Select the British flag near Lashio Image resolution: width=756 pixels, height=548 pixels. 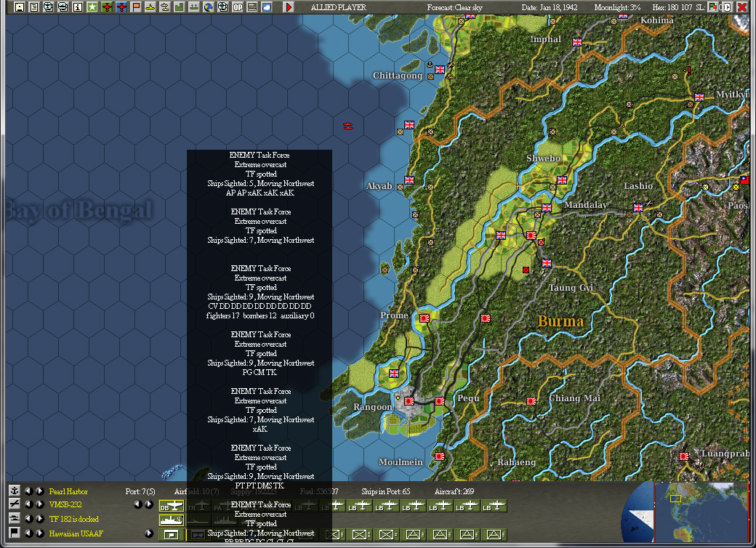(x=638, y=208)
